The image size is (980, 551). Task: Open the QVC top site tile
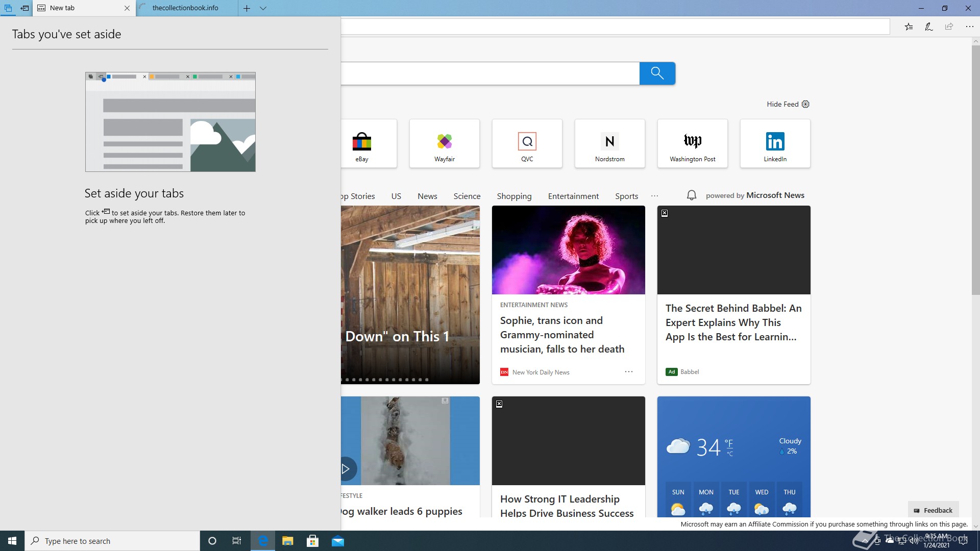pyautogui.click(x=527, y=143)
